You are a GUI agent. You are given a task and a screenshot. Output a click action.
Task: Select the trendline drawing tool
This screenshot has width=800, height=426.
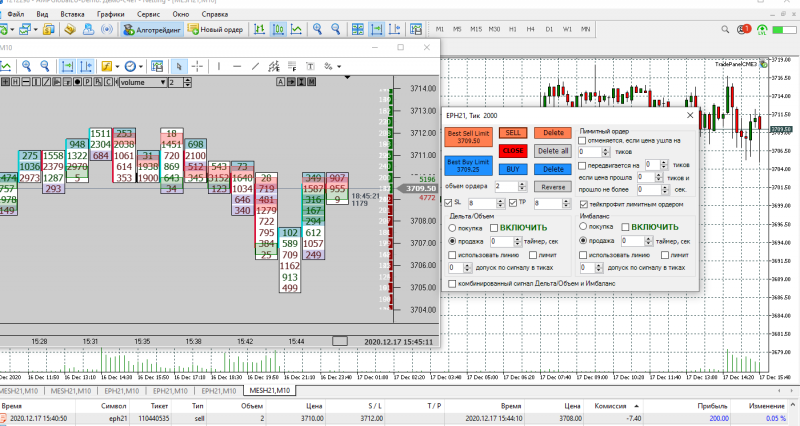point(255,66)
